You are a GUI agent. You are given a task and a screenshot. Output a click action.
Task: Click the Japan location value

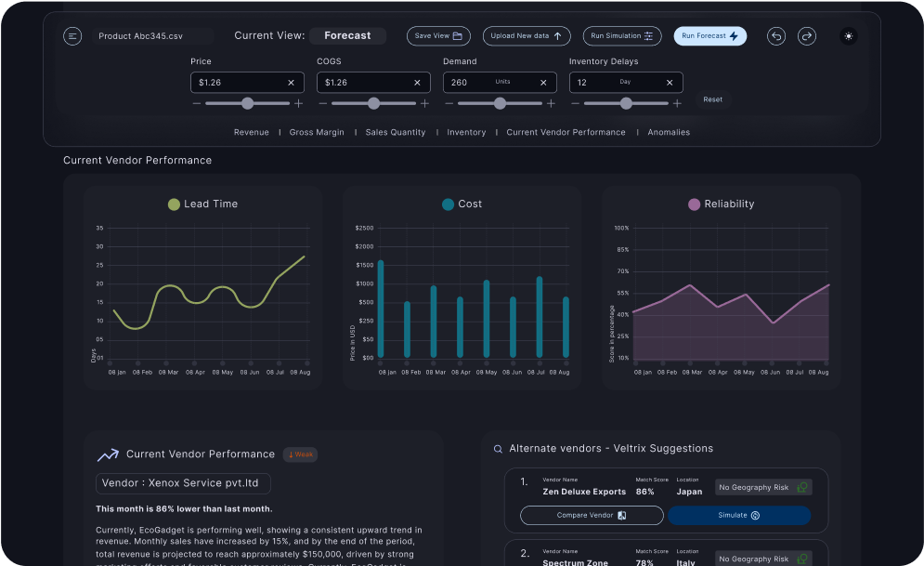[689, 492]
